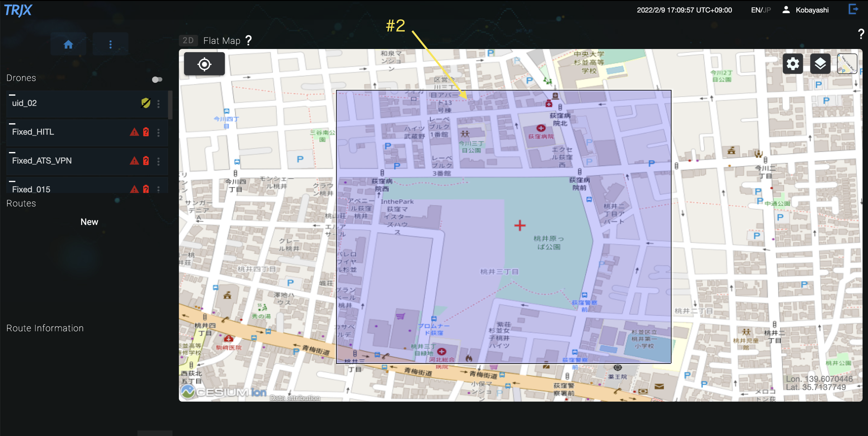The width and height of the screenshot is (868, 436).
Task: Toggle the Drones switch
Action: point(157,80)
